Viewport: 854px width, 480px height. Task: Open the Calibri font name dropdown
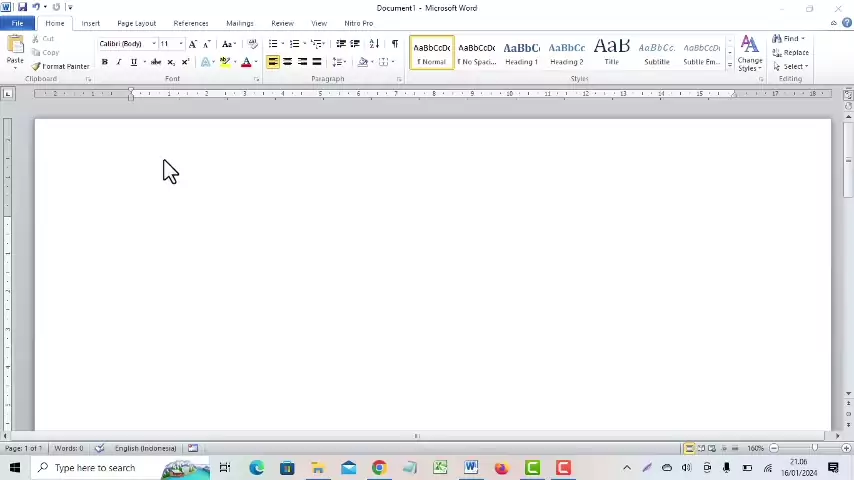(153, 44)
